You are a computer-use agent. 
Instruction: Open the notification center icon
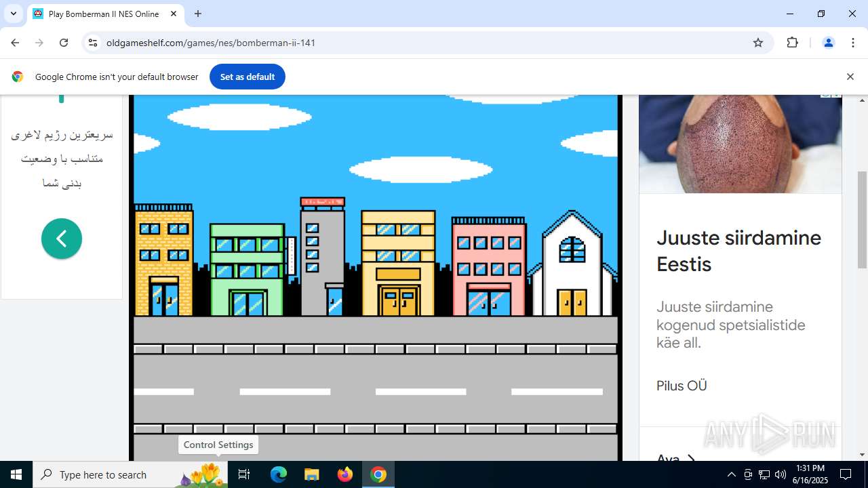pyautogui.click(x=846, y=474)
